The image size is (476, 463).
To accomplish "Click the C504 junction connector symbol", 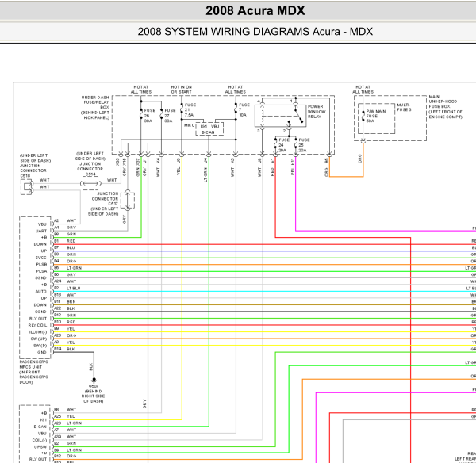I will pos(90,183).
